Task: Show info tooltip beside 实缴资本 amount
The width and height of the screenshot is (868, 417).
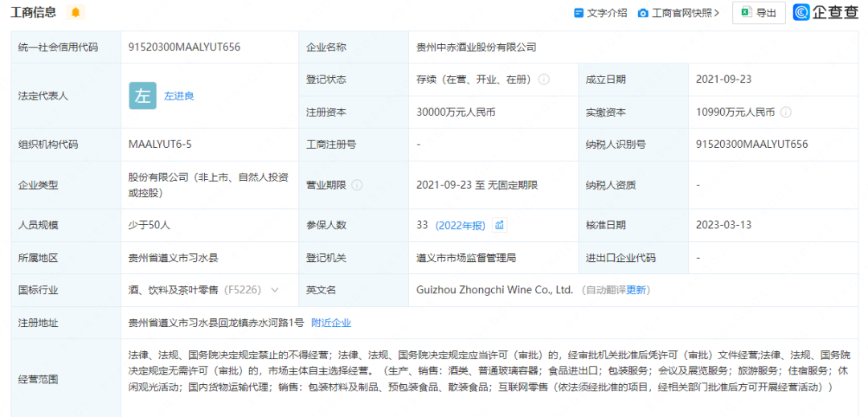Action: click(786, 112)
